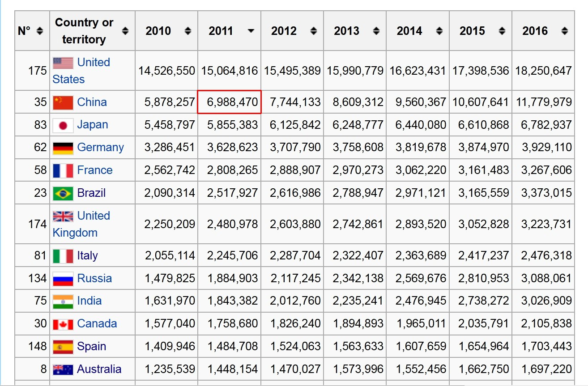Toggle the 2011 column descending sort arrow
588x386 pixels.
[x=251, y=31]
